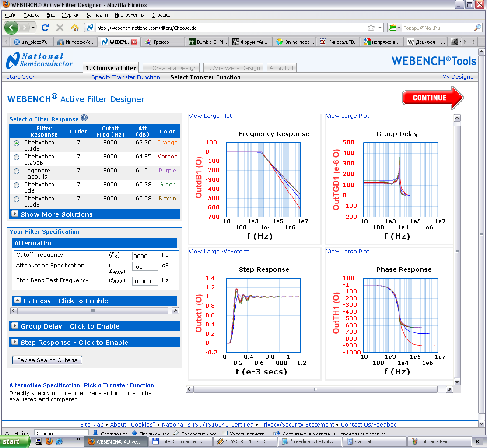The height and width of the screenshot is (448, 487).
Task: Click the Stop loading X icon
Action: coord(60,28)
